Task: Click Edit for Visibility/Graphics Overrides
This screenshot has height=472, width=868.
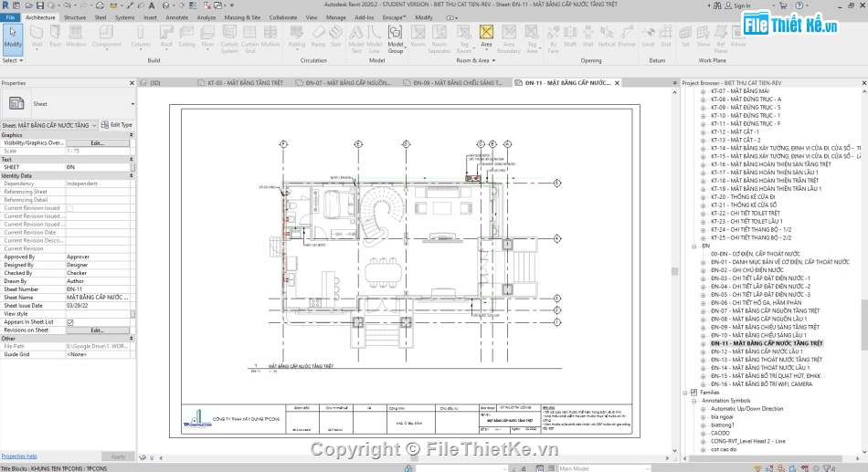Action: (98, 142)
